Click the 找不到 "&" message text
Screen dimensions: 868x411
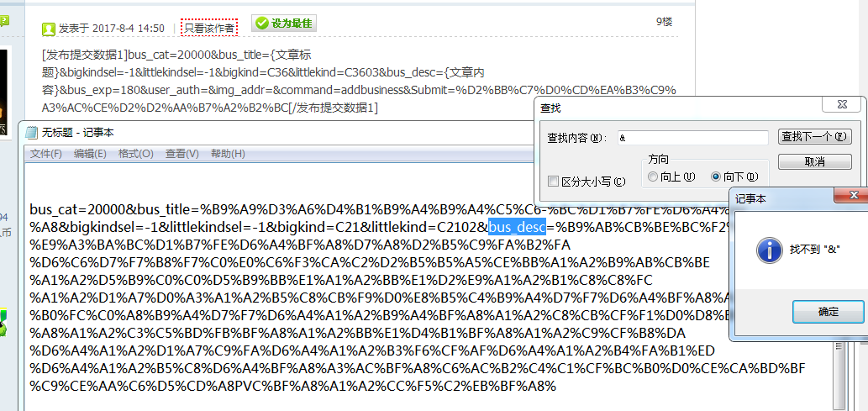815,250
